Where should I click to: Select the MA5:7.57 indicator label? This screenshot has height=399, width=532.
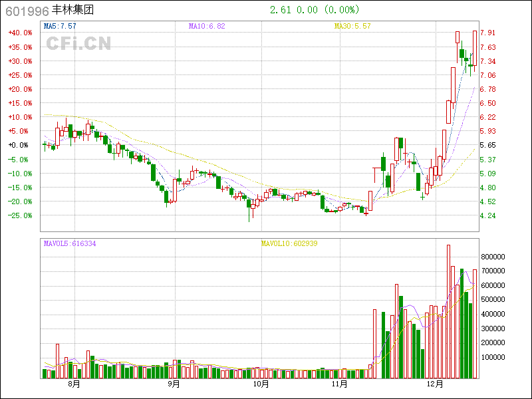pyautogui.click(x=60, y=27)
